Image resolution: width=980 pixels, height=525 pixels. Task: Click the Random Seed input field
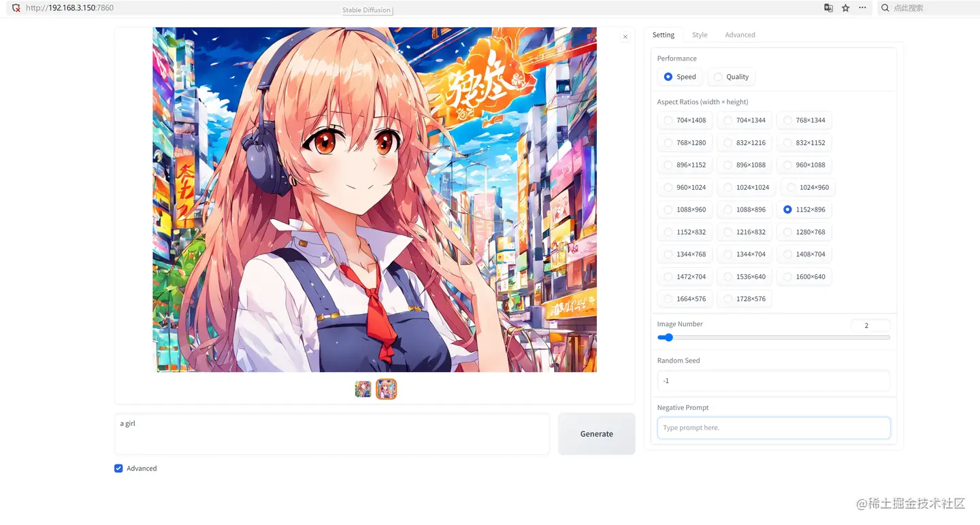[773, 380]
